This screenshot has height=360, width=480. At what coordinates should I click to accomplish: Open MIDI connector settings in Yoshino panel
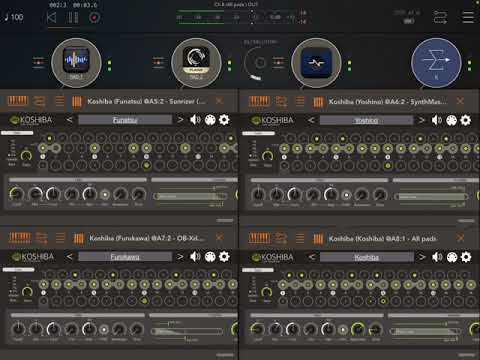pos(451,120)
